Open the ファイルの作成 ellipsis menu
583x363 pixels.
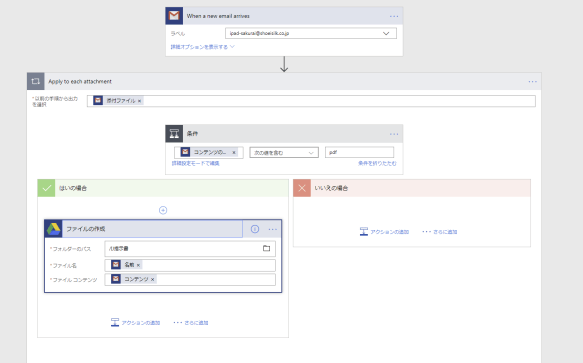(x=273, y=229)
